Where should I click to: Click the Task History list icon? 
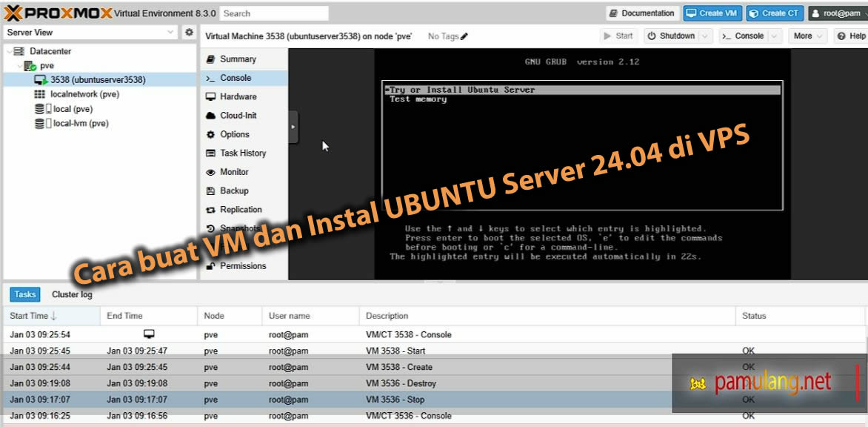click(210, 153)
